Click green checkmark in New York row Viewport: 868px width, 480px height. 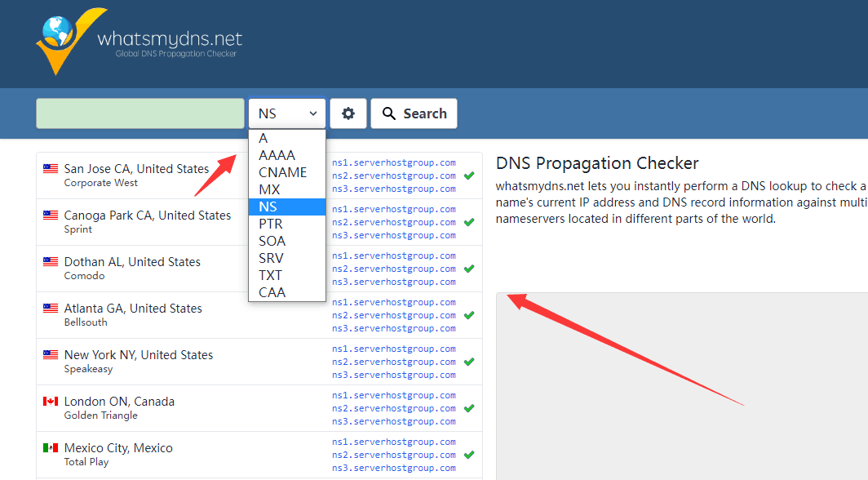pos(469,362)
